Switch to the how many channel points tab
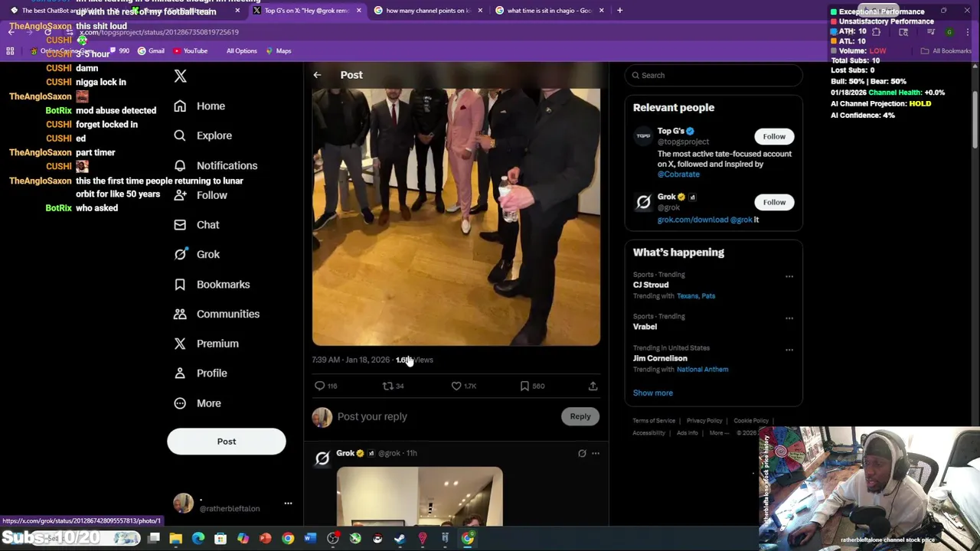This screenshot has height=551, width=980. coord(429,11)
